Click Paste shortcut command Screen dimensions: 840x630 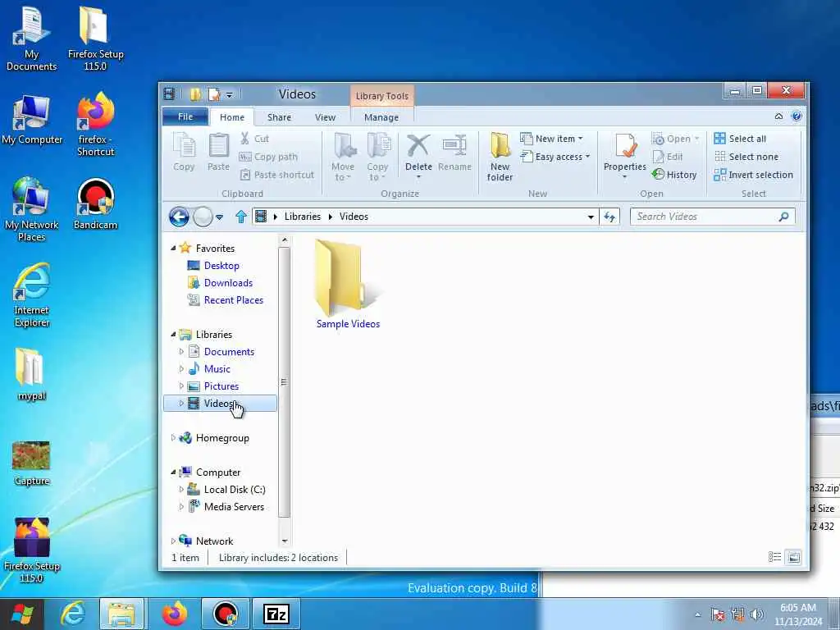[277, 175]
